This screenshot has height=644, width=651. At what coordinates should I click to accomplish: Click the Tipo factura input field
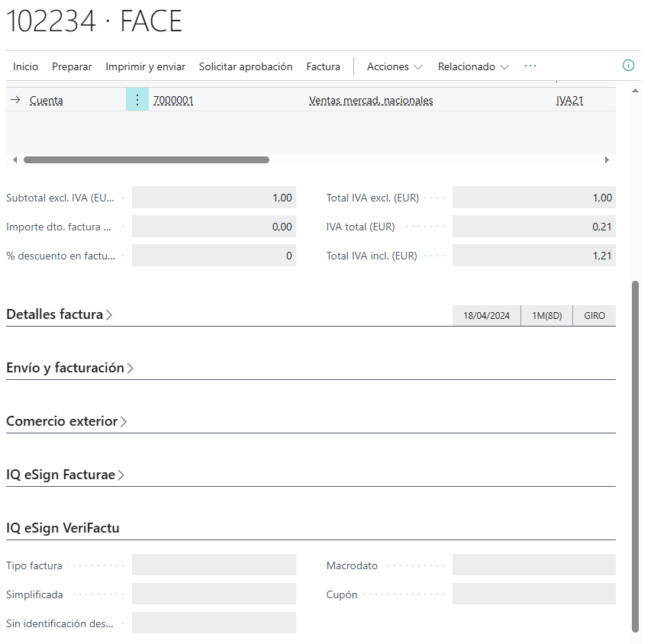pos(214,565)
